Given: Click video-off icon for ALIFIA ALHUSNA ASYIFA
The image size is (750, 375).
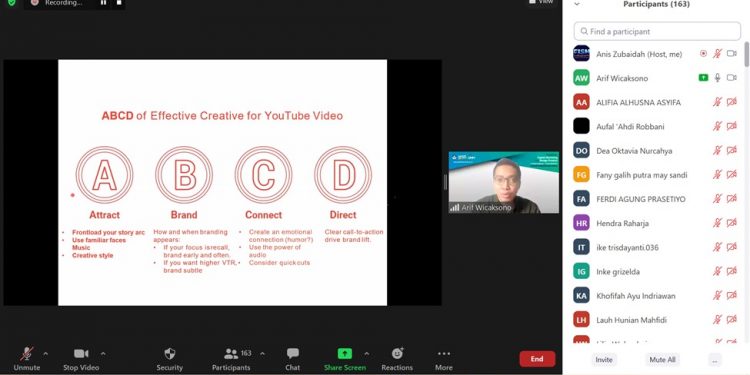Looking at the screenshot, I should (x=732, y=102).
